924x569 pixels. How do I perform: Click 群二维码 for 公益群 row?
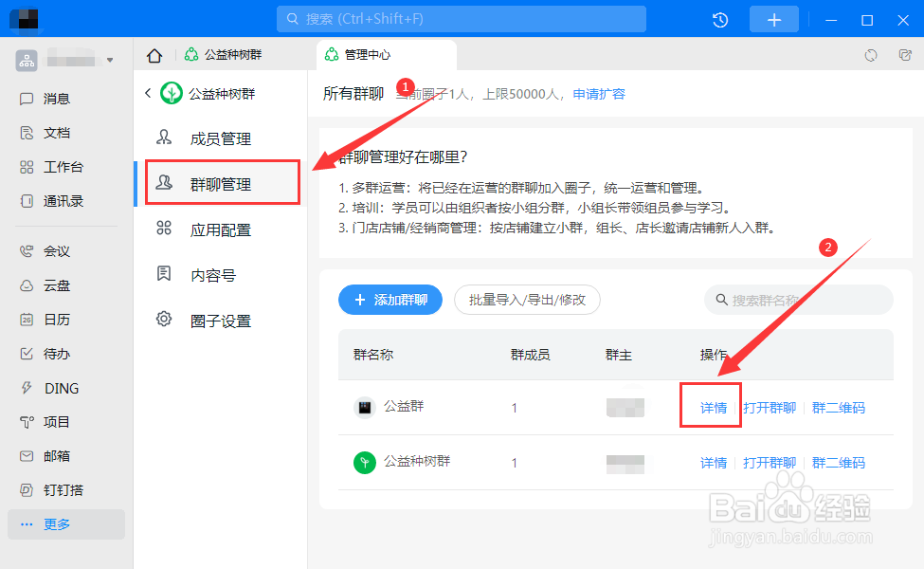(x=838, y=408)
